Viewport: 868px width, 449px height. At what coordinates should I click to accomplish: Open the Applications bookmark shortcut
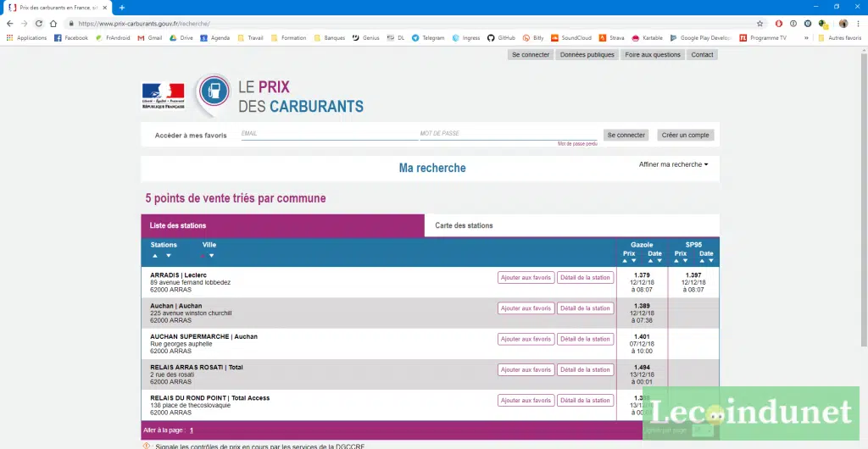click(x=26, y=38)
